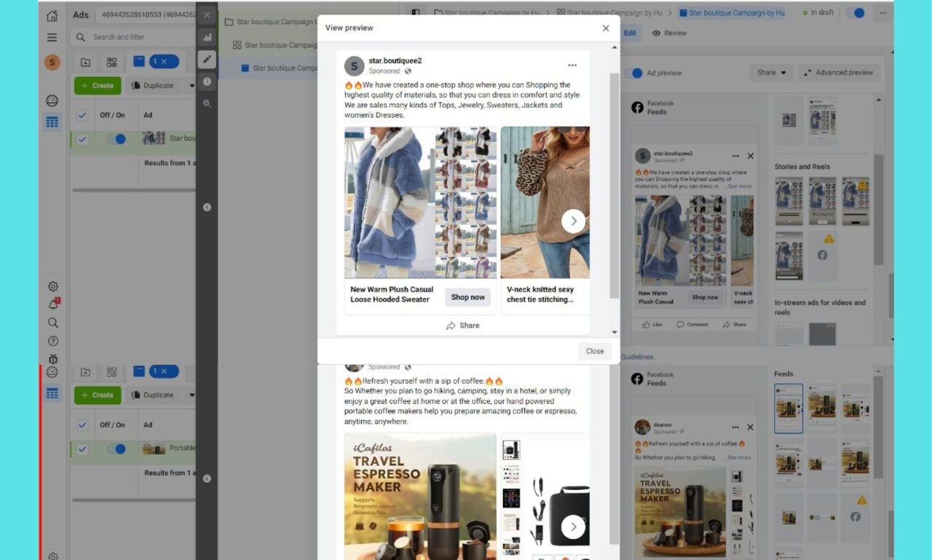
Task: Click the down arrow of View preview scrollbar
Action: pos(615,332)
